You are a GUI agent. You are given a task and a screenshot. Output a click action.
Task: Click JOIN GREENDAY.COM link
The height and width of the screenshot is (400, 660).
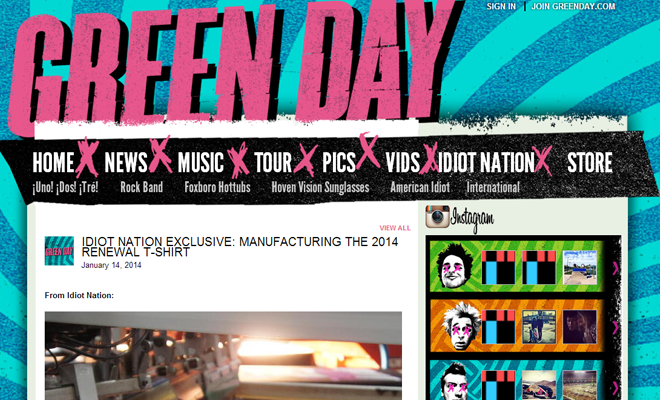pyautogui.click(x=573, y=6)
